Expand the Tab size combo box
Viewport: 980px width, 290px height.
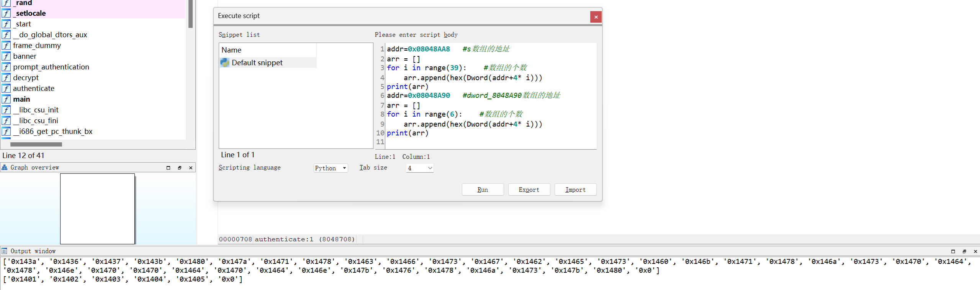tap(420, 168)
